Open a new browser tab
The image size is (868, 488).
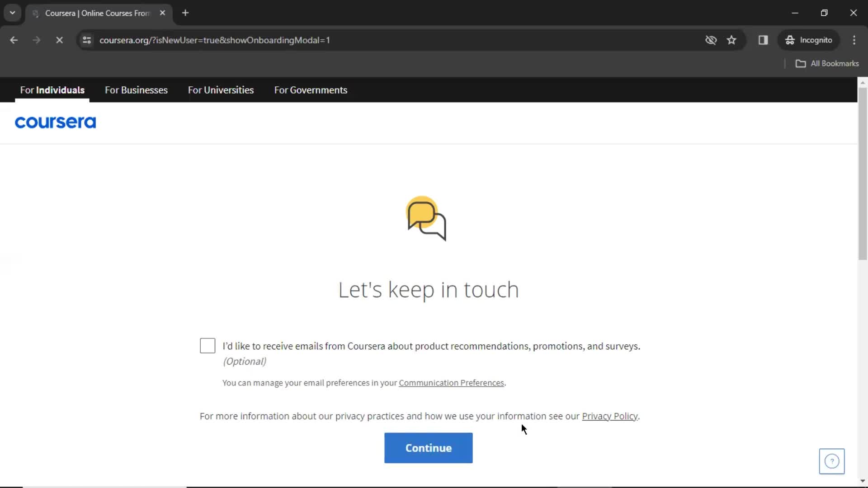pyautogui.click(x=185, y=13)
